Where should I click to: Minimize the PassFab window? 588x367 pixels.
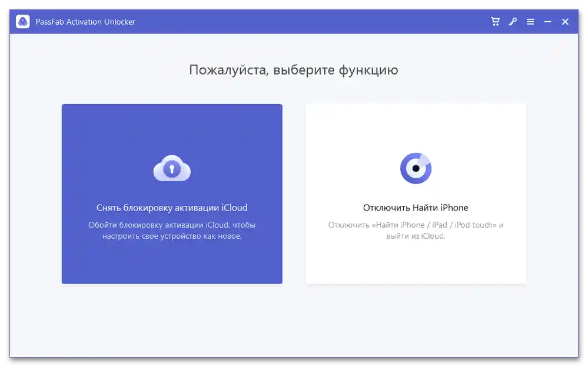547,22
